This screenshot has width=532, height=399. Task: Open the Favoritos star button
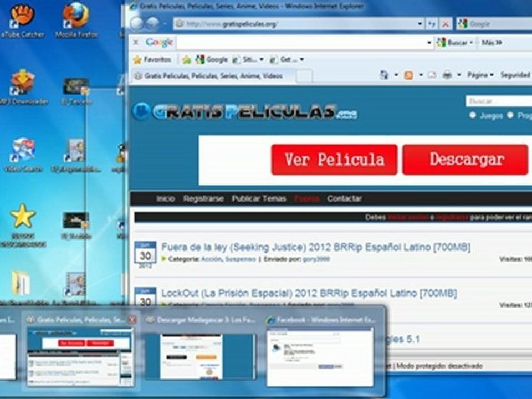coord(152,60)
